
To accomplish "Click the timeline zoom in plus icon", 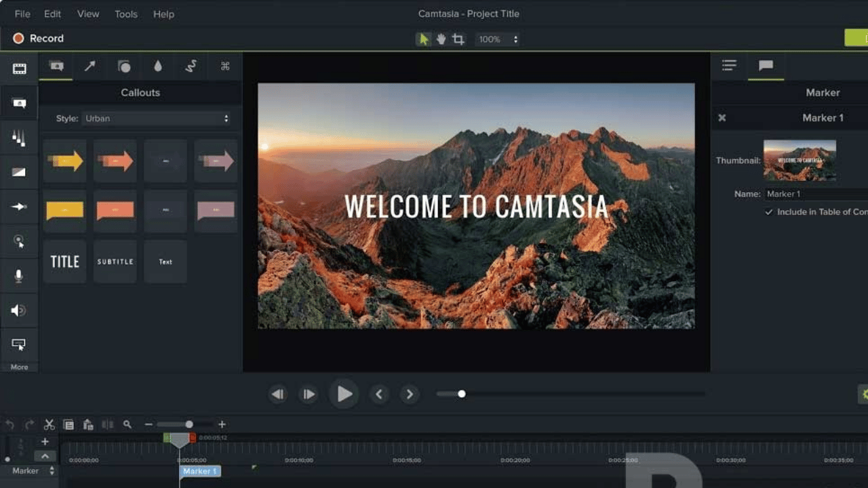I will tap(222, 425).
